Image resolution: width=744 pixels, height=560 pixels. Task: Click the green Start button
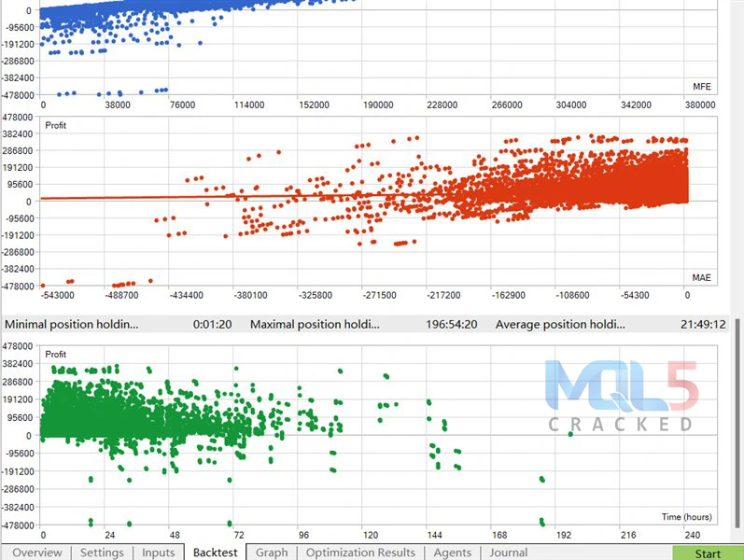click(708, 553)
